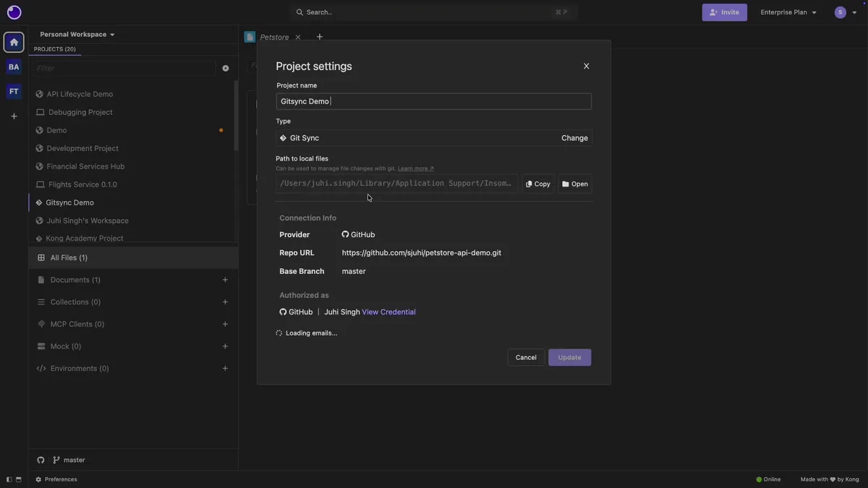Click the local files path field
This screenshot has width=868, height=488.
[397, 184]
